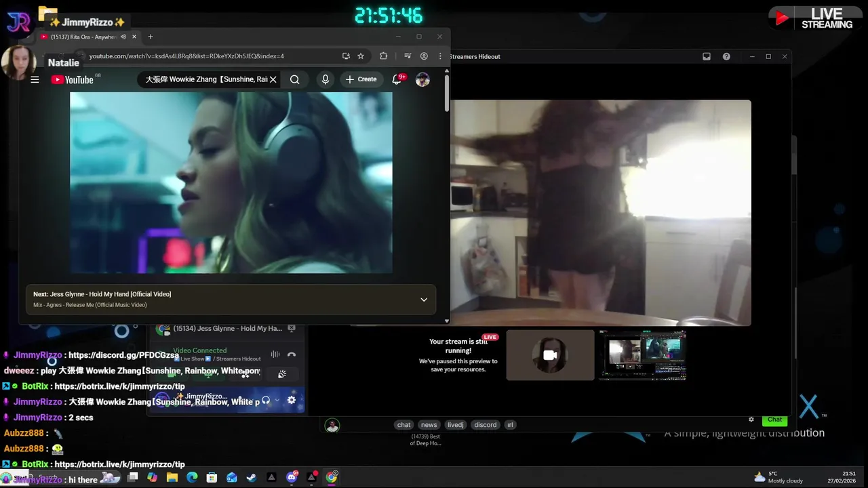The image size is (868, 488).
Task: Install app icon in the address bar
Action: tap(346, 56)
